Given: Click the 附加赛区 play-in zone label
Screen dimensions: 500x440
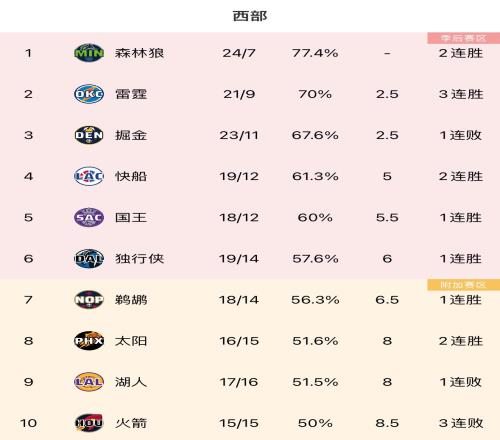Looking at the screenshot, I should 464,285.
